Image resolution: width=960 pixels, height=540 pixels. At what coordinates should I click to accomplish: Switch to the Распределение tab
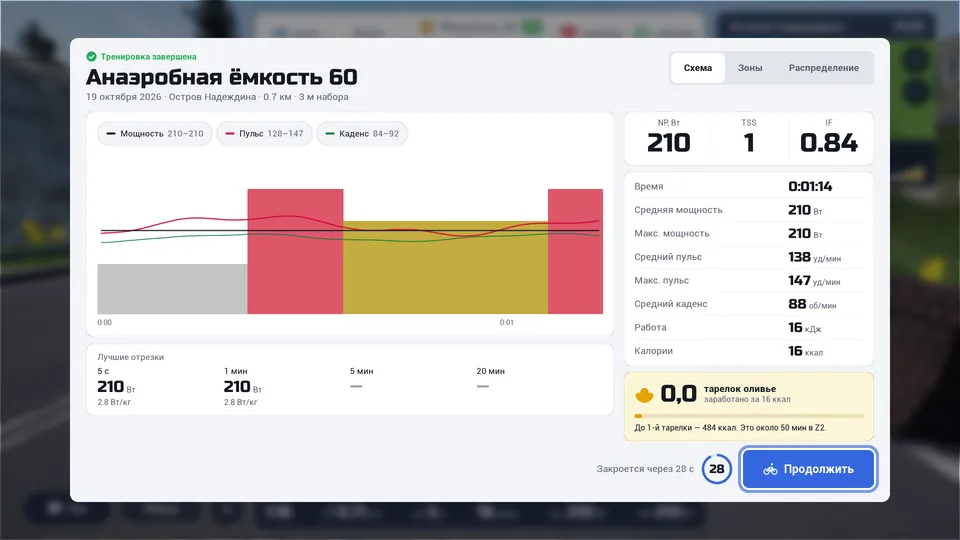[x=823, y=68]
